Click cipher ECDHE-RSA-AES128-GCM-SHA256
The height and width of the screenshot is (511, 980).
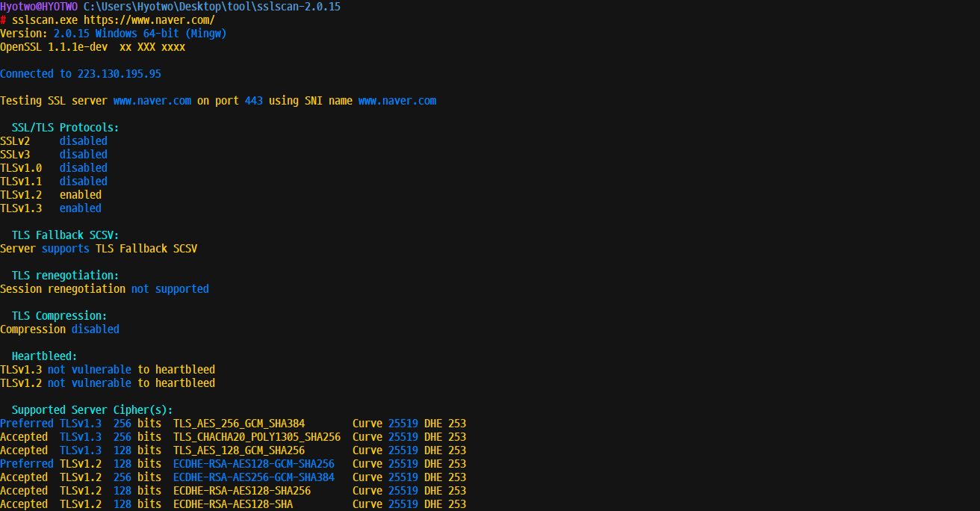click(254, 464)
